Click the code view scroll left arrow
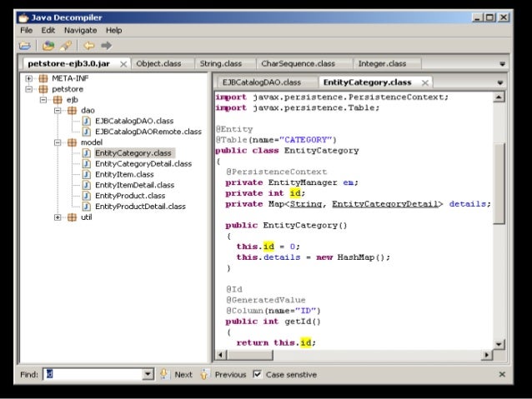 [221, 355]
